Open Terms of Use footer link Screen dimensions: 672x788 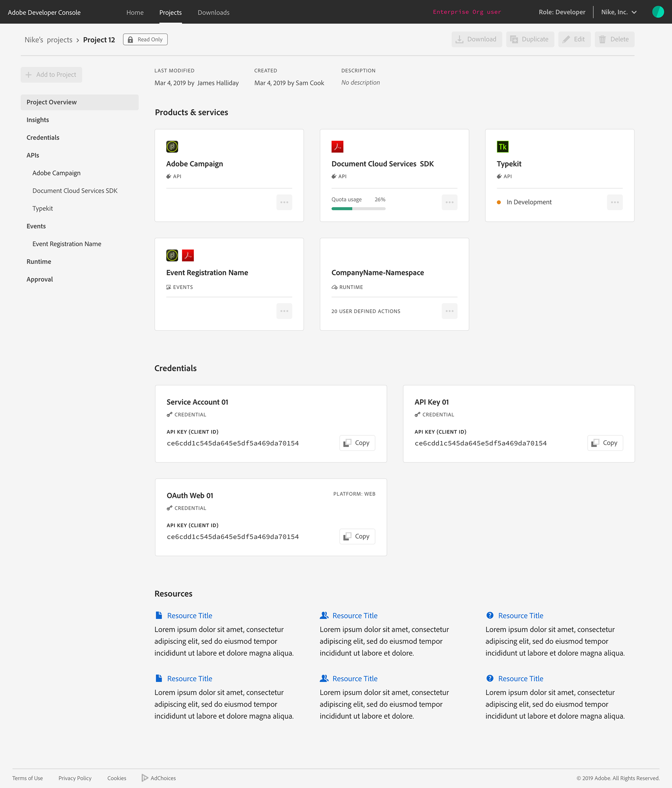pos(27,778)
